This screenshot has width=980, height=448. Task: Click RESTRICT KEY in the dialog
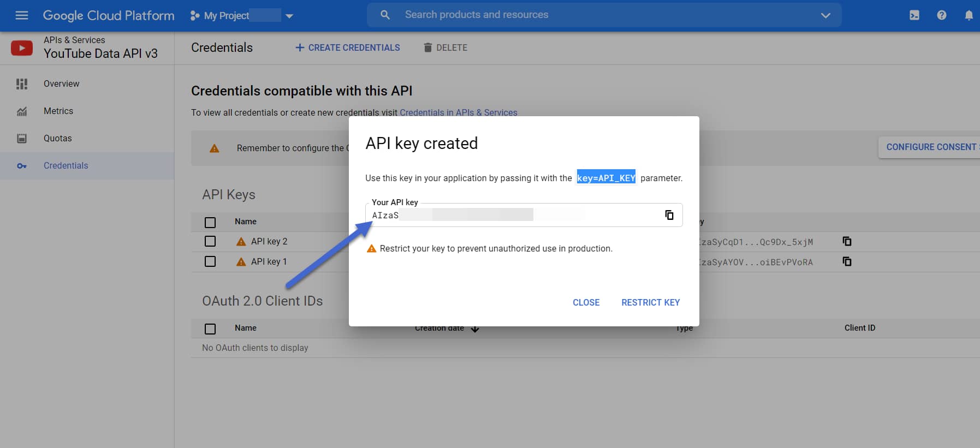650,302
